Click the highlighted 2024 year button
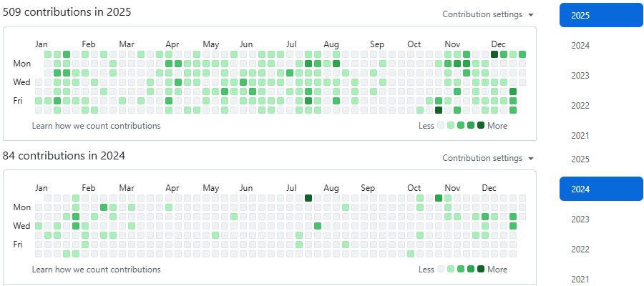Viewport: 644px width, 286px height. pyautogui.click(x=601, y=189)
